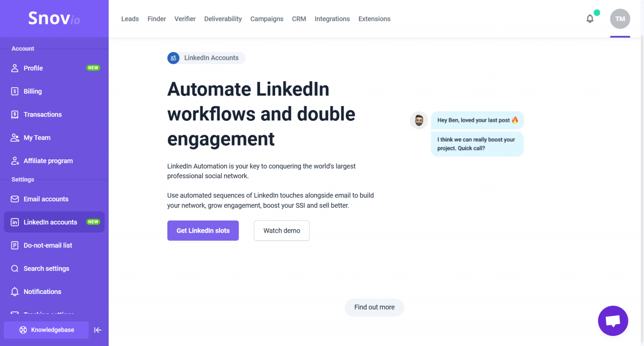The width and height of the screenshot is (644, 346).
Task: Click the Snov.io logo
Action: 54,18
